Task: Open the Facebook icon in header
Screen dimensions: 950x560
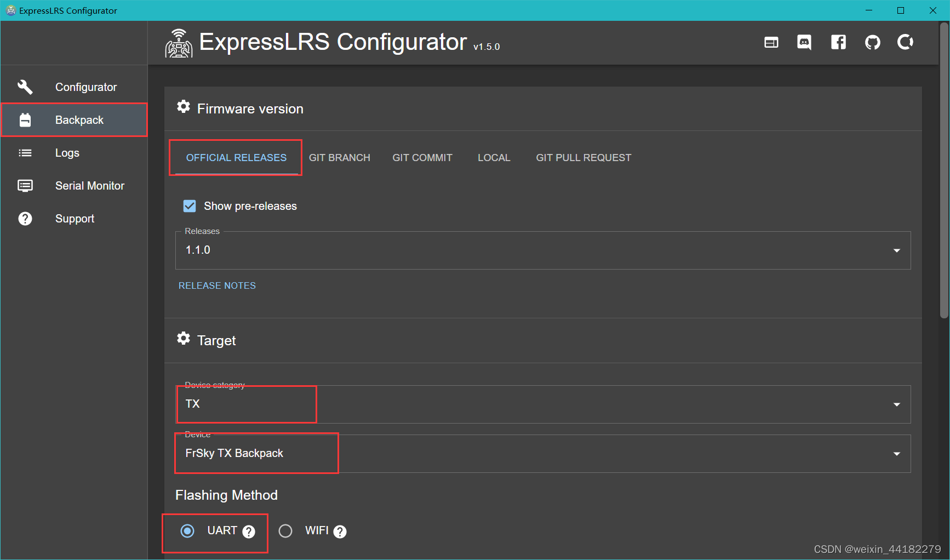Action: coord(838,42)
